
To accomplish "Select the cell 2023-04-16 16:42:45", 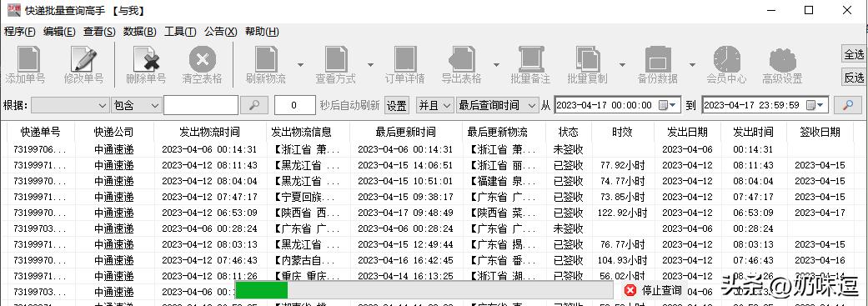I will [x=406, y=261].
